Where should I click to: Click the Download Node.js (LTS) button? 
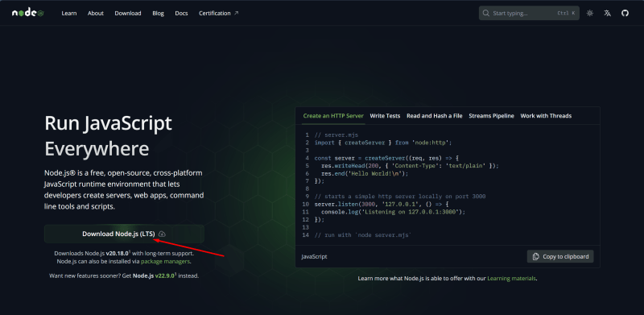[x=124, y=234]
